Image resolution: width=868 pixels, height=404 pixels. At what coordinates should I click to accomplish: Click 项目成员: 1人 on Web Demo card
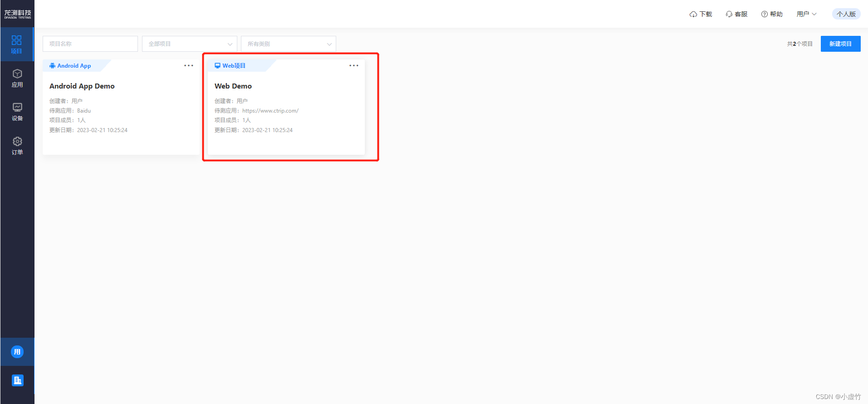[233, 120]
